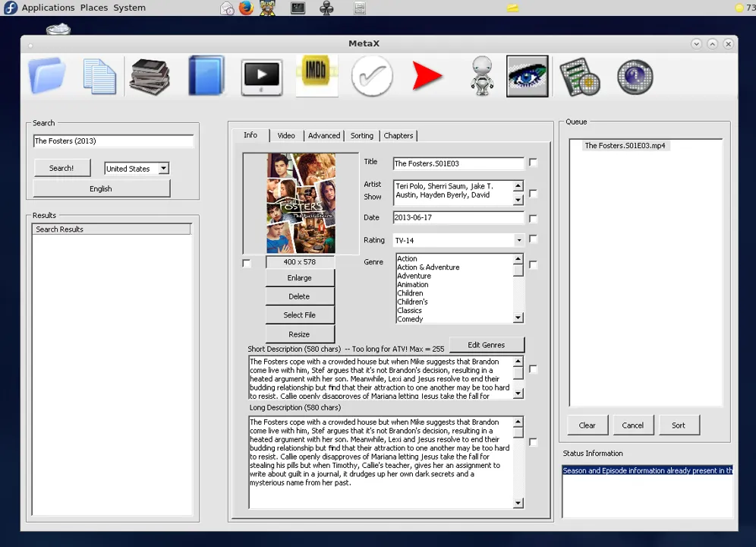Switch to the Video tab

286,136
